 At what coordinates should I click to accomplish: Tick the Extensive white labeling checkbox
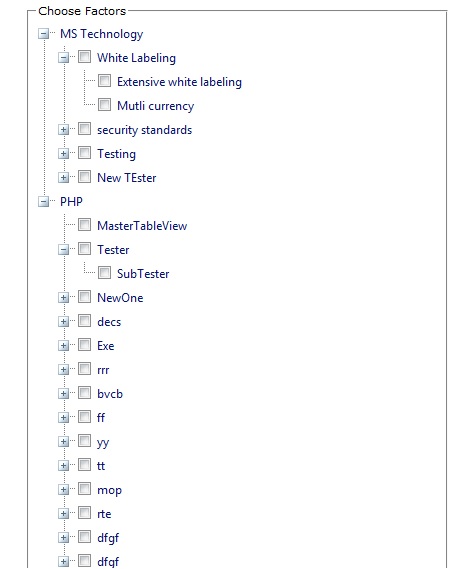pyautogui.click(x=105, y=81)
